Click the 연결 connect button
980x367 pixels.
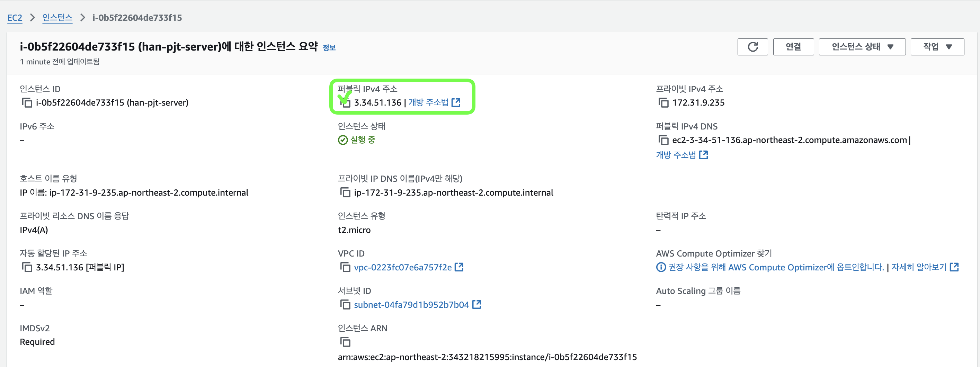[793, 47]
